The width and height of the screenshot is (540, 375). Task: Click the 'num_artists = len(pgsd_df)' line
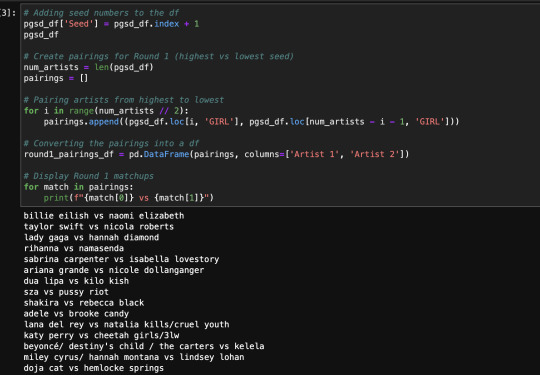coord(89,67)
